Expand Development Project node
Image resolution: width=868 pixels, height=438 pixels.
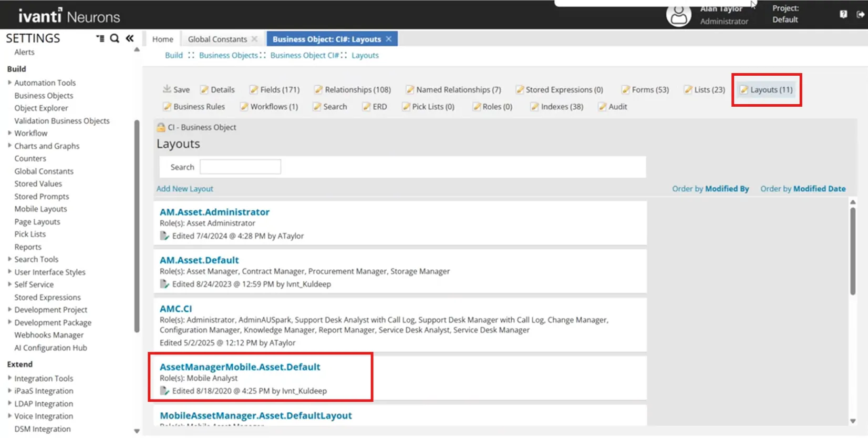coord(9,310)
